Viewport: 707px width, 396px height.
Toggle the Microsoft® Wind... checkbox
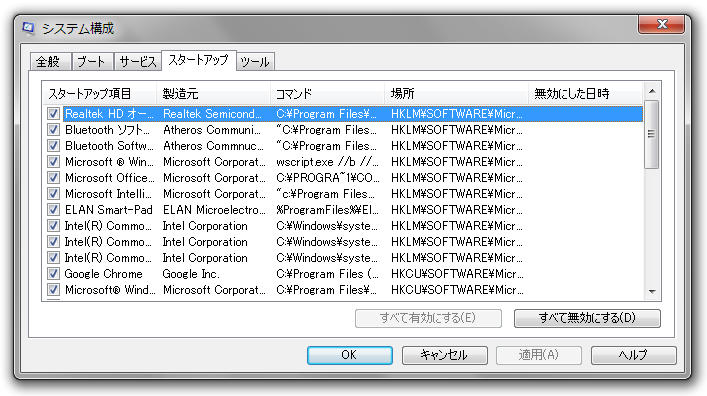point(53,290)
